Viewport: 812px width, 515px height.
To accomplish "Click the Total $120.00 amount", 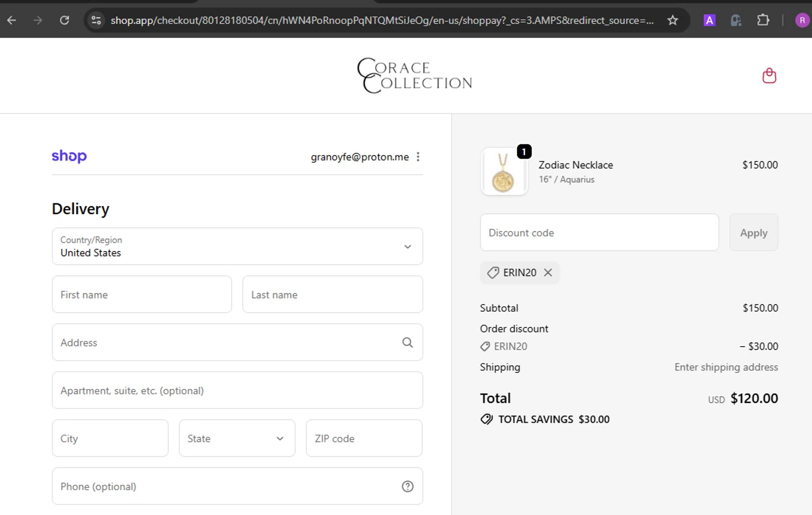I will pyautogui.click(x=754, y=398).
